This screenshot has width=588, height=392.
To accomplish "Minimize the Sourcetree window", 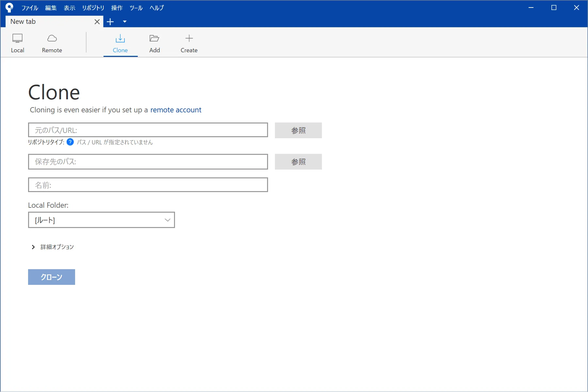I will 531,8.
